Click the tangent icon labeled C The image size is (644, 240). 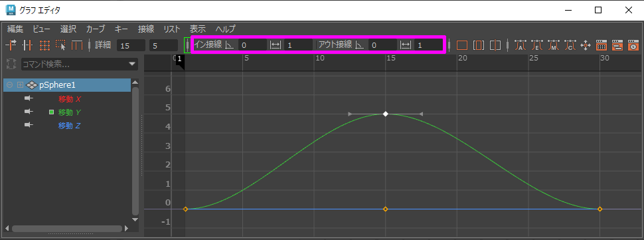[570, 45]
